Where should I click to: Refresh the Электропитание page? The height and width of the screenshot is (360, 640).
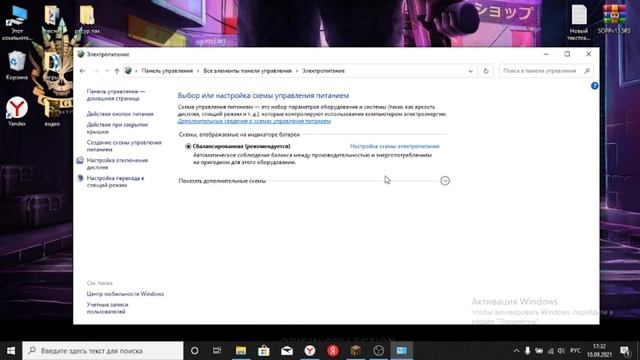coord(486,71)
